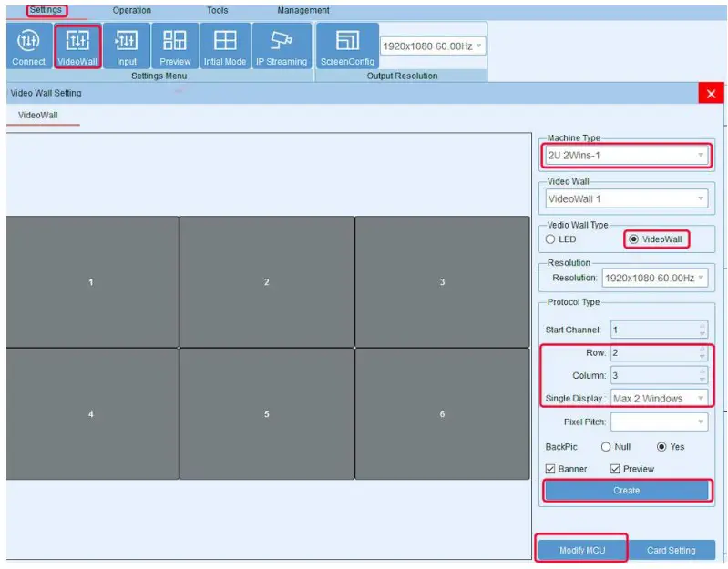Image resolution: width=728 pixels, height=569 pixels.
Task: Open the Management menu tab
Action: coord(303,10)
